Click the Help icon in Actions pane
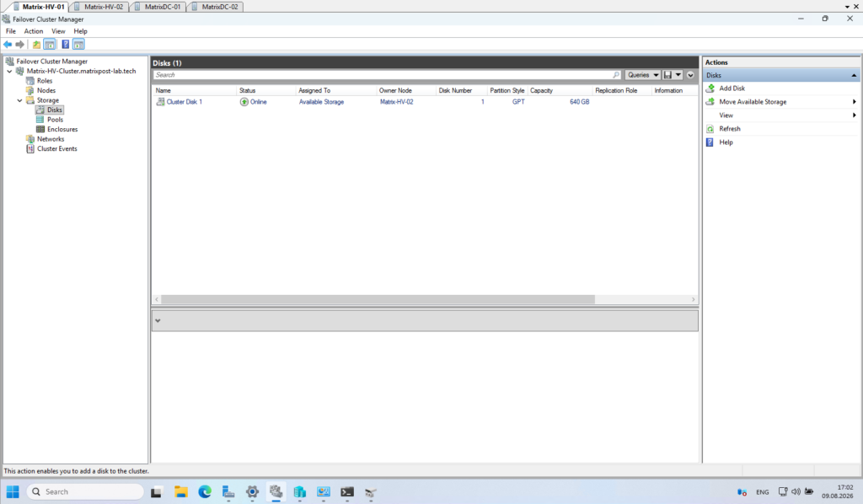The height and width of the screenshot is (504, 863). click(710, 142)
